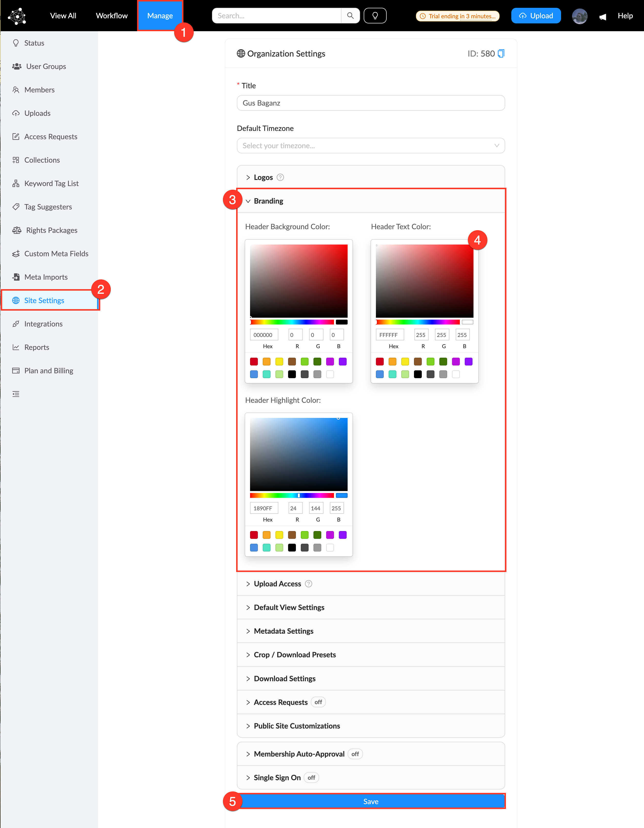Click the copy icon next to ID 580
Viewport: 644px width, 828px height.
[501, 53]
